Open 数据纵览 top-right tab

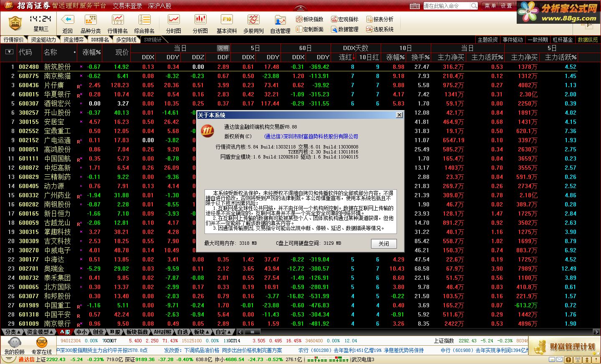[588, 40]
